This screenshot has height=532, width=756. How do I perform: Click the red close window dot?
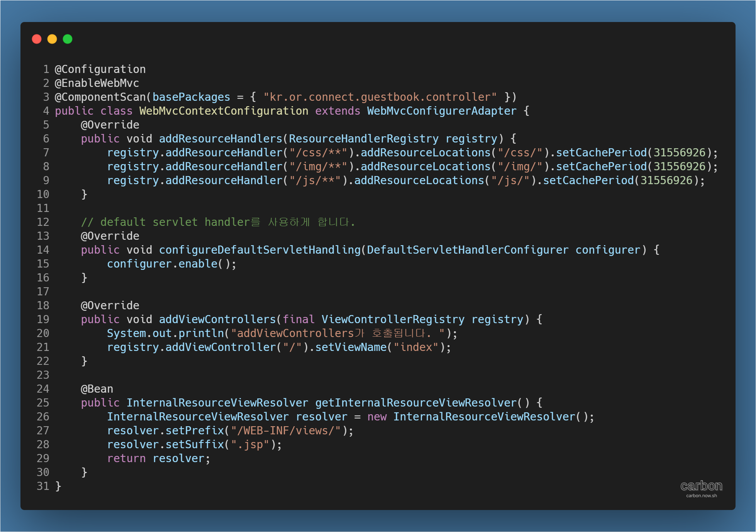pos(37,39)
